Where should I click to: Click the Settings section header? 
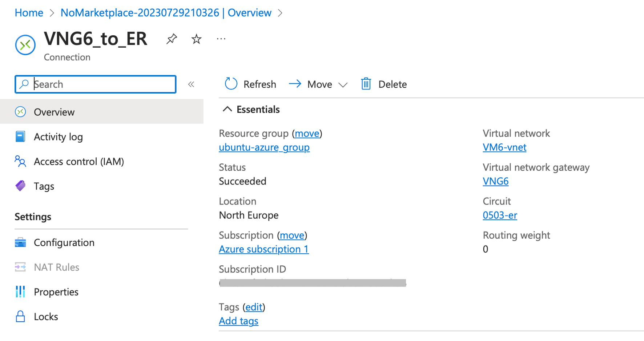tap(33, 217)
